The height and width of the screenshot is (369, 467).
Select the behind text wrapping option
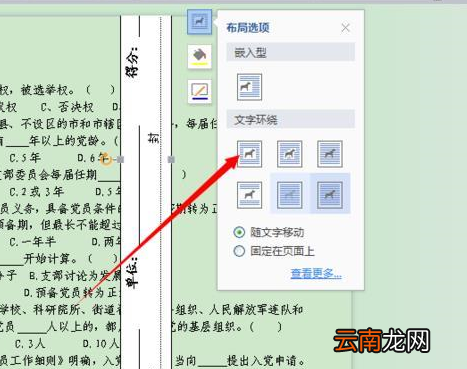(x=290, y=195)
